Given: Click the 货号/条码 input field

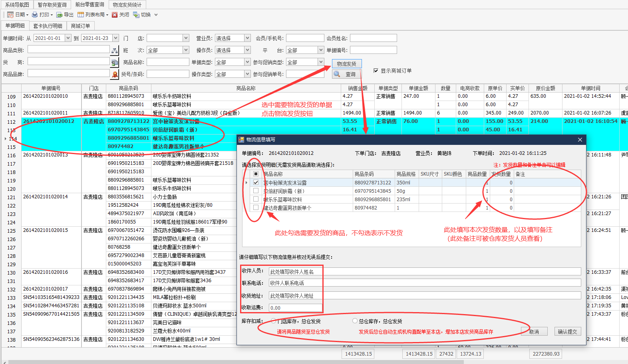Looking at the screenshot, I should coord(168,74).
